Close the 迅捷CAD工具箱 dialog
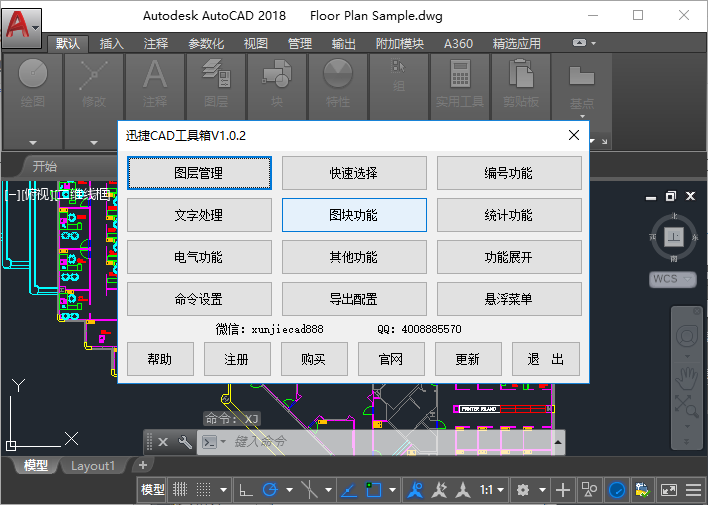Image resolution: width=708 pixels, height=505 pixels. coord(574,135)
